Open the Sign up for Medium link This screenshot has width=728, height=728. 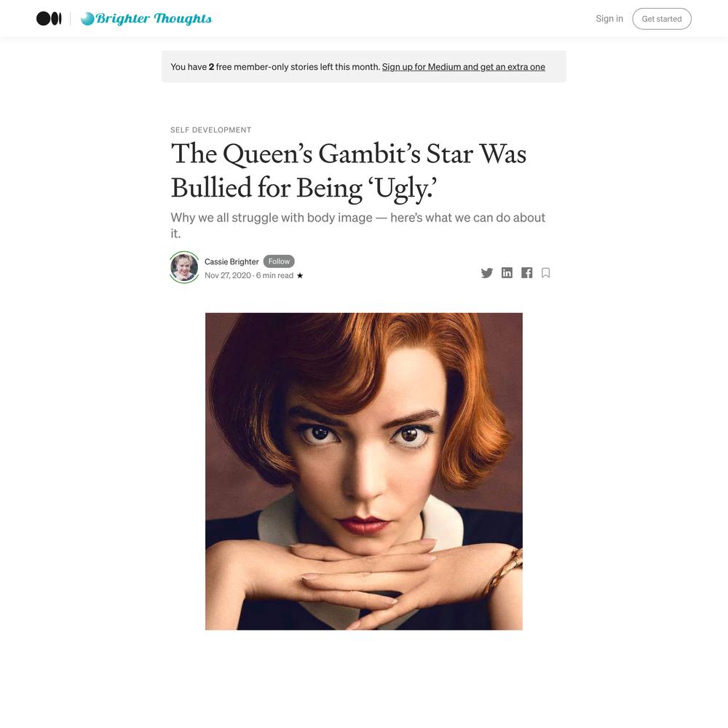pos(463,67)
